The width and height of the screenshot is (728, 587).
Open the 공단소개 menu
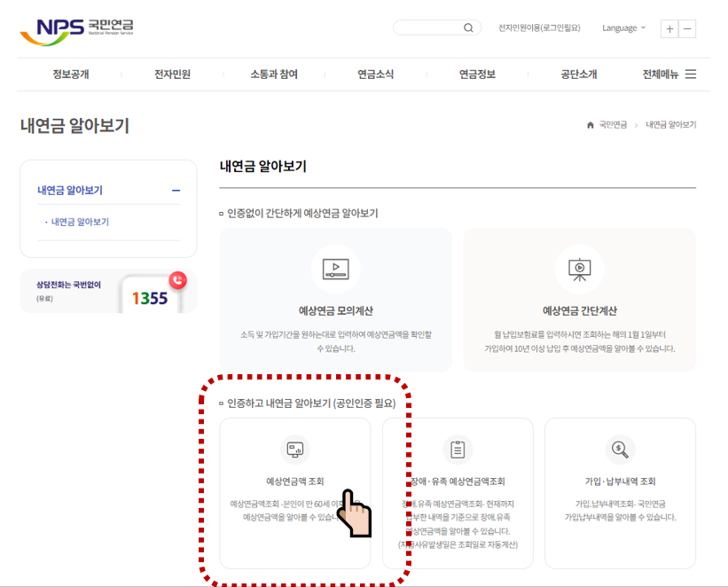pos(580,74)
